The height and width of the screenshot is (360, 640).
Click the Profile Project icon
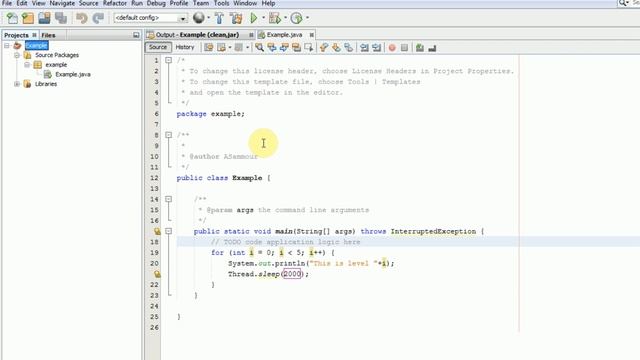[297, 18]
